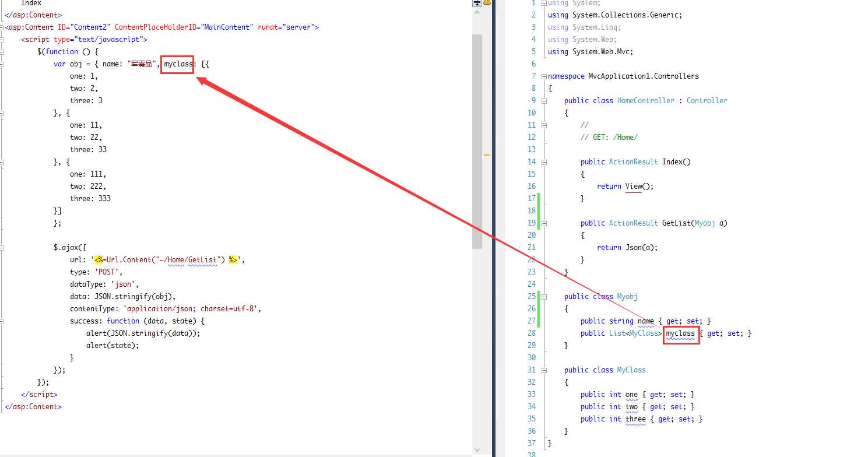Collapse the Index() method block
This screenshot has width=868, height=457.
tap(544, 161)
